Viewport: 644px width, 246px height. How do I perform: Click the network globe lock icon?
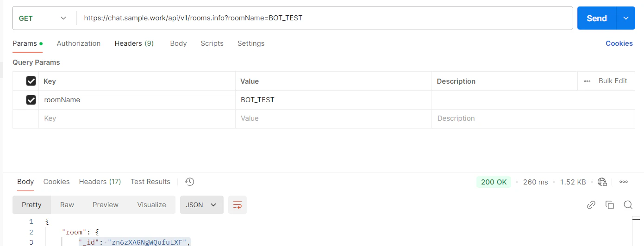pos(602,182)
